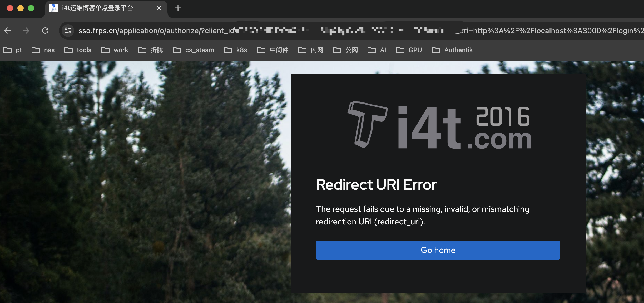Open the nas bookmark folder
Screen dimensions: 644x303
click(43, 50)
